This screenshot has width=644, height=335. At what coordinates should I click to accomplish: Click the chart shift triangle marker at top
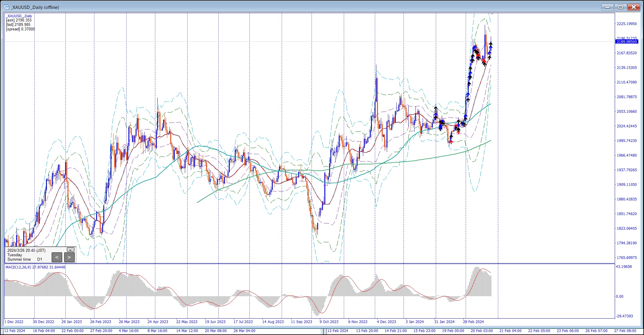(x=492, y=14)
